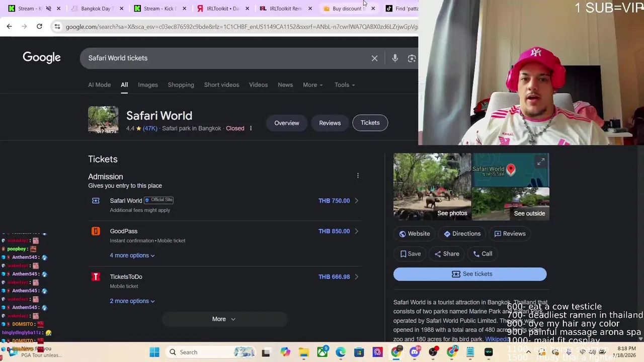Open Microsoft Store from the taskbar
The image size is (644, 362).
[359, 352]
